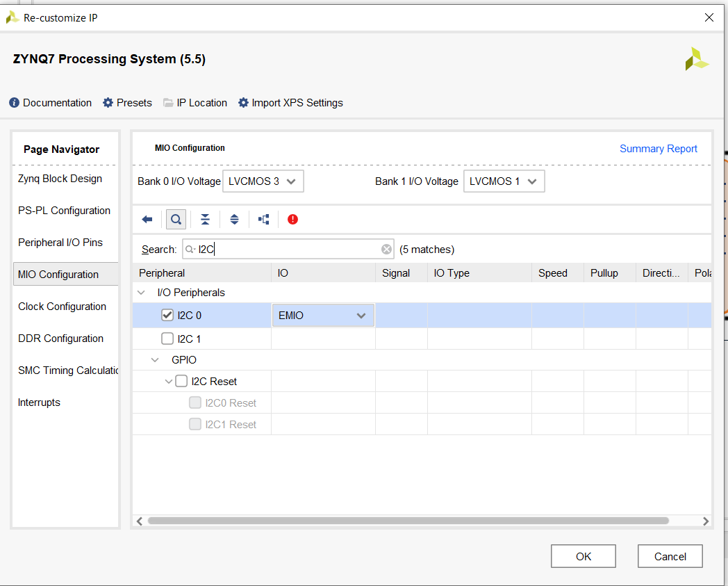This screenshot has width=728, height=586.
Task: Open the Presets menu
Action: pos(134,103)
